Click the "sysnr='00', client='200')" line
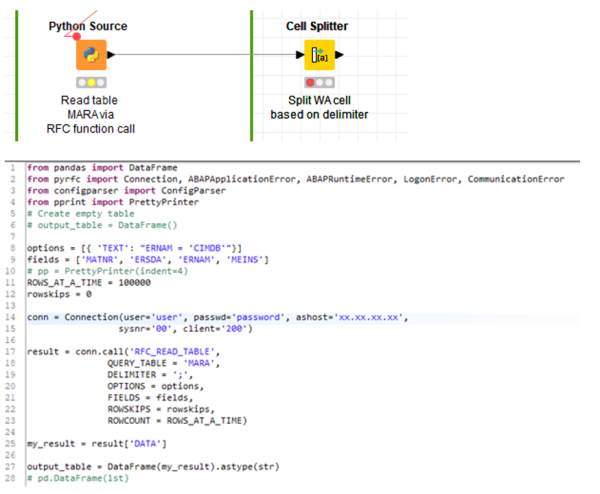 point(185,329)
